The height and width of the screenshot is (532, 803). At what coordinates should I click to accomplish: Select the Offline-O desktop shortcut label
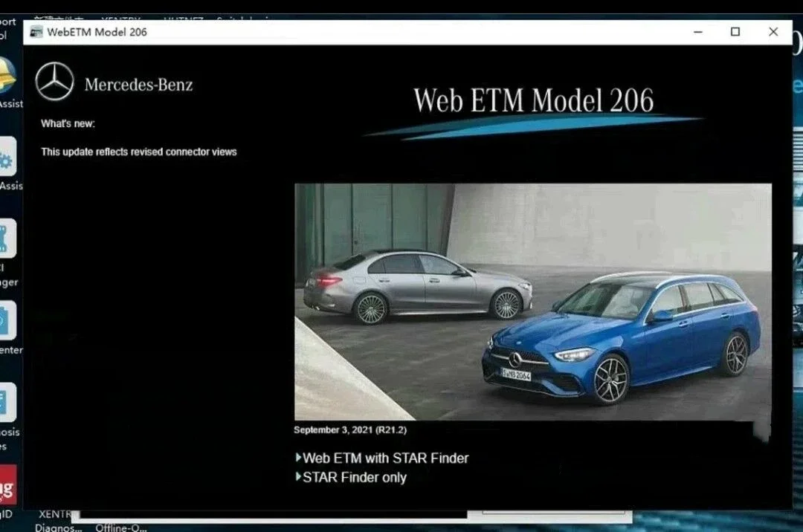coord(121,528)
